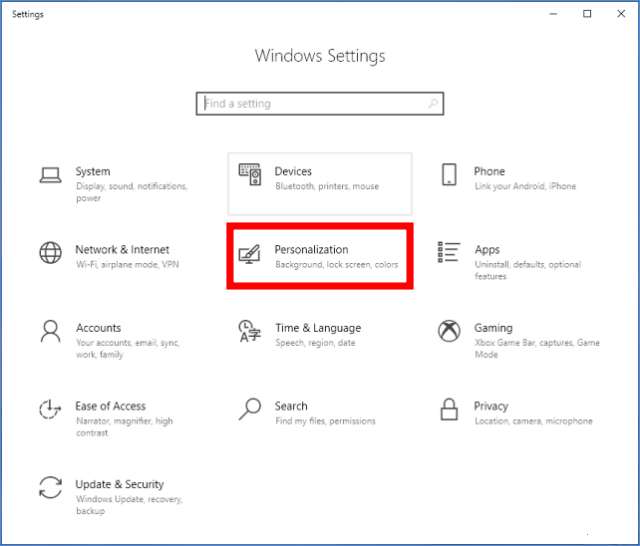The width and height of the screenshot is (640, 546).
Task: Click 'Narrator, magnifier, high contrast' description
Action: pyautogui.click(x=124, y=427)
